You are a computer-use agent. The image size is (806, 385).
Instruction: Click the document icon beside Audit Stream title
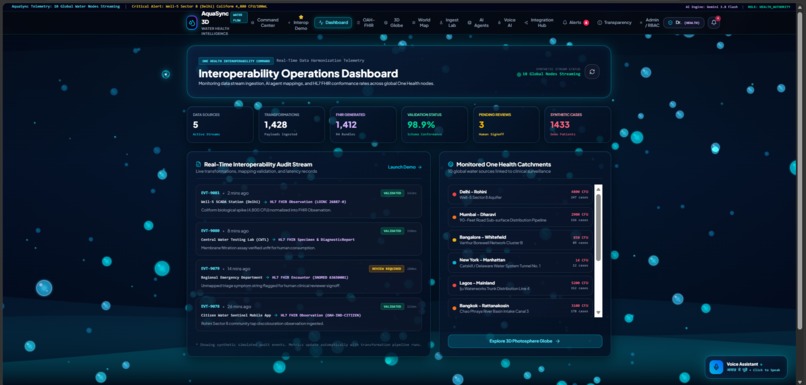pos(198,164)
